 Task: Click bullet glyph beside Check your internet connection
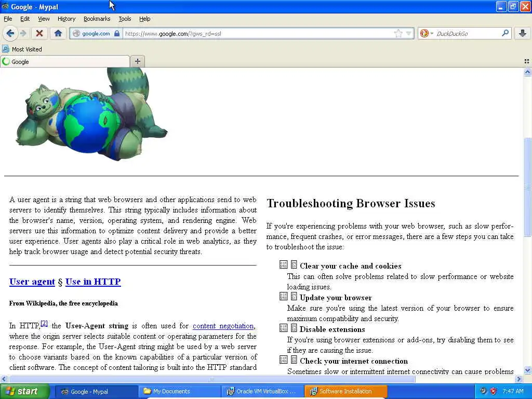point(288,360)
